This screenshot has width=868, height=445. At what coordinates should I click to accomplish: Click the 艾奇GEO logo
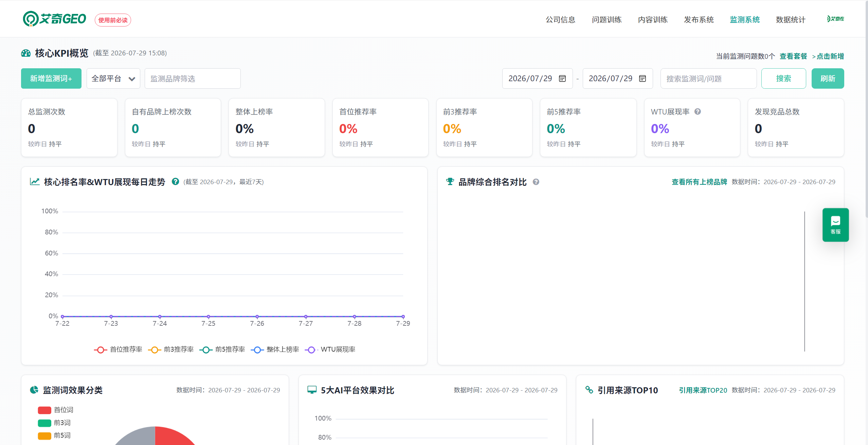coord(54,19)
